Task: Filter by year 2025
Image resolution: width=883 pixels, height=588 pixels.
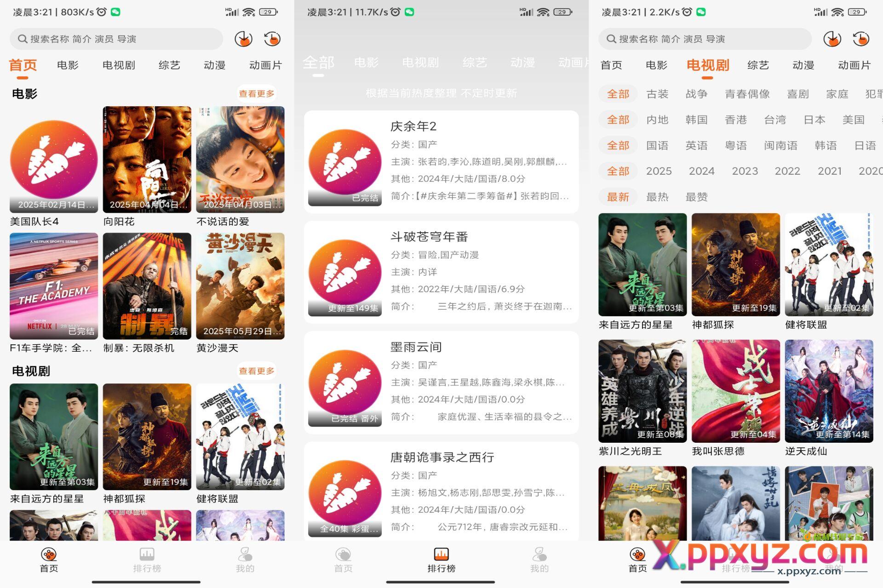Action: (x=659, y=171)
